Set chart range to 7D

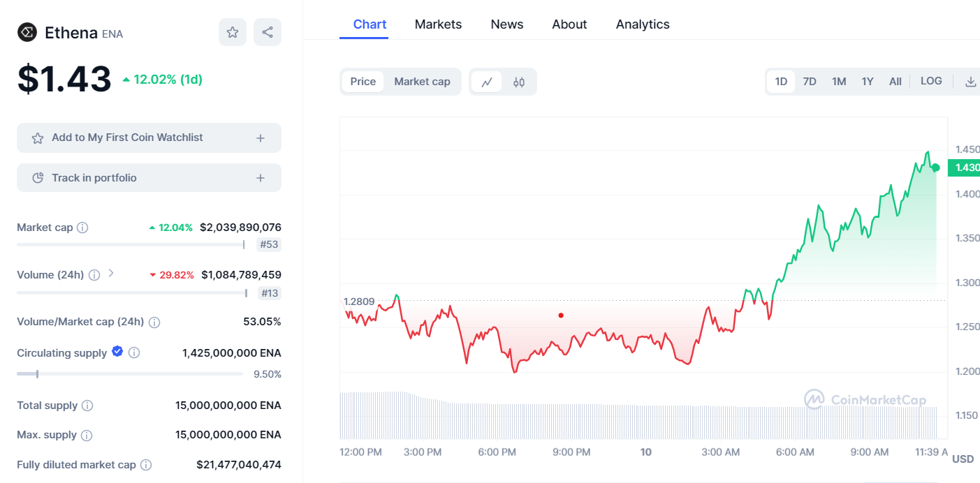click(810, 82)
